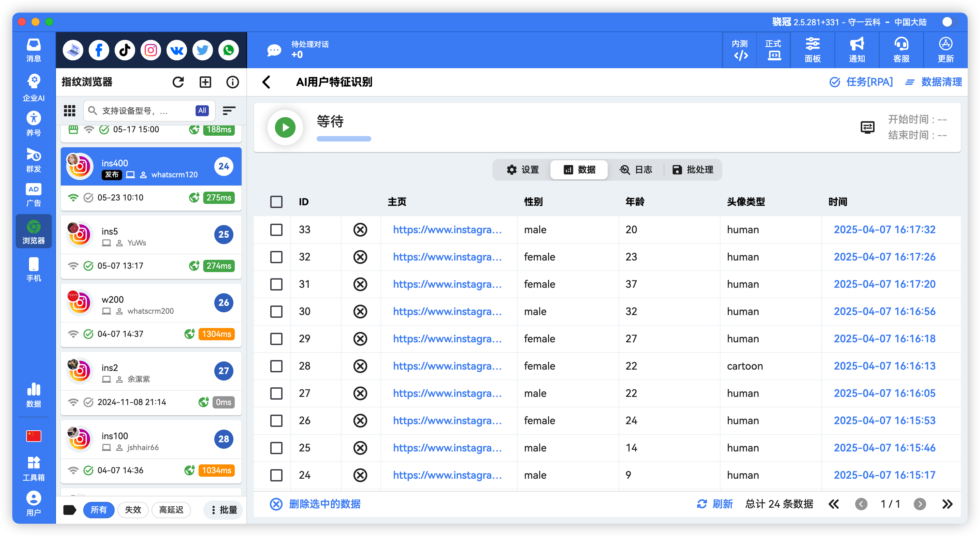
Task: Select the TikTok platform icon
Action: 125,50
